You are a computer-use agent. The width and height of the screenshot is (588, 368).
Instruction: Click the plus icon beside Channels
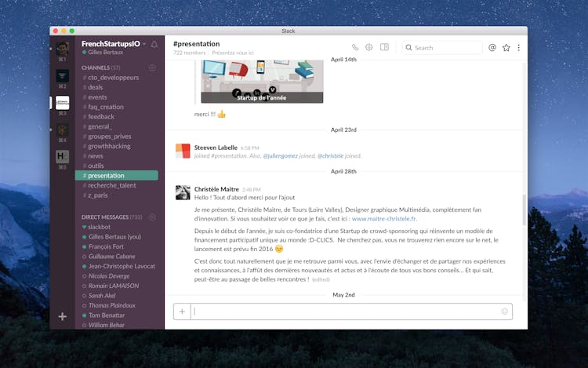coord(152,67)
